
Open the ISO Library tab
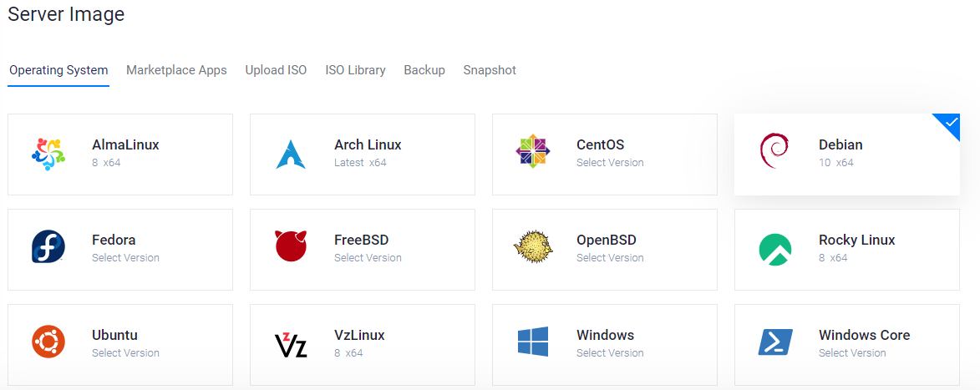click(355, 70)
